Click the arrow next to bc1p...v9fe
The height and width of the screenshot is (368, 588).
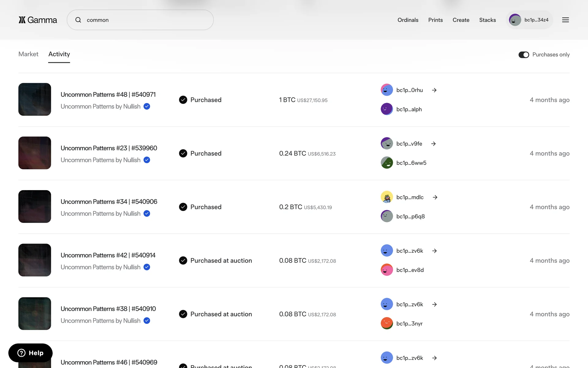coord(433,144)
